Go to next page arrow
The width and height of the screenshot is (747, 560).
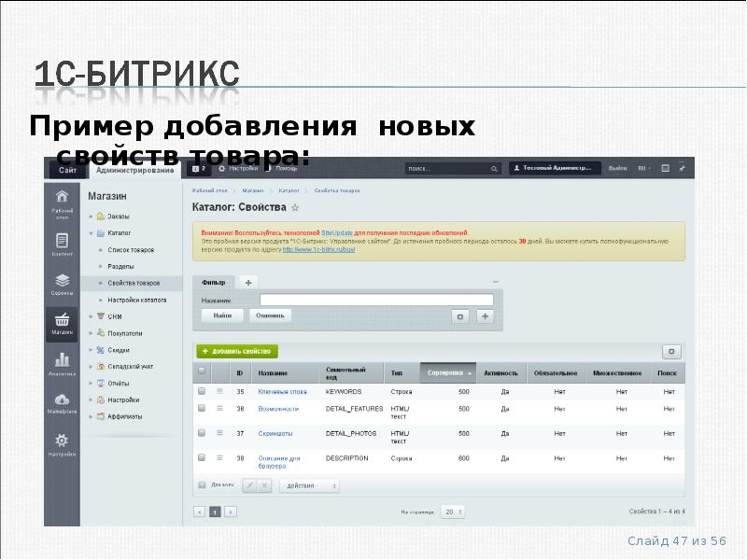coord(231,511)
